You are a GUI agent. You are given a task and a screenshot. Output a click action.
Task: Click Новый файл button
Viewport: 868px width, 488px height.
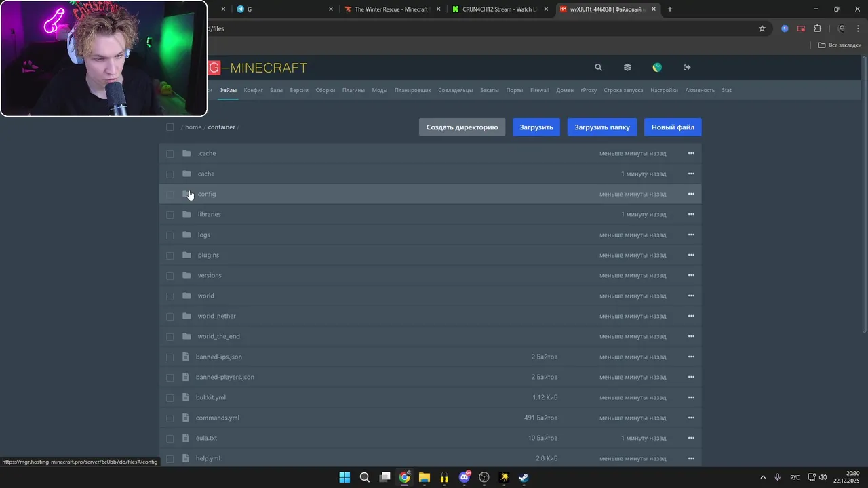coord(673,127)
